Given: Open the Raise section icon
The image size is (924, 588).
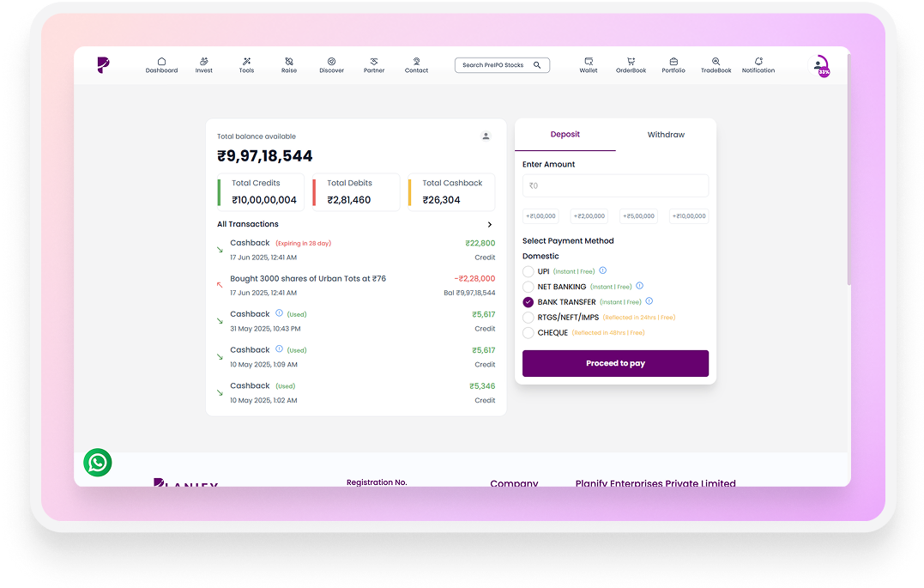Looking at the screenshot, I should click(x=289, y=61).
